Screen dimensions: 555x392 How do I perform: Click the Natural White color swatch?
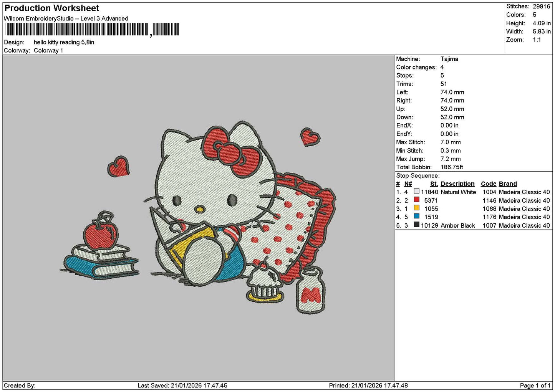416,191
